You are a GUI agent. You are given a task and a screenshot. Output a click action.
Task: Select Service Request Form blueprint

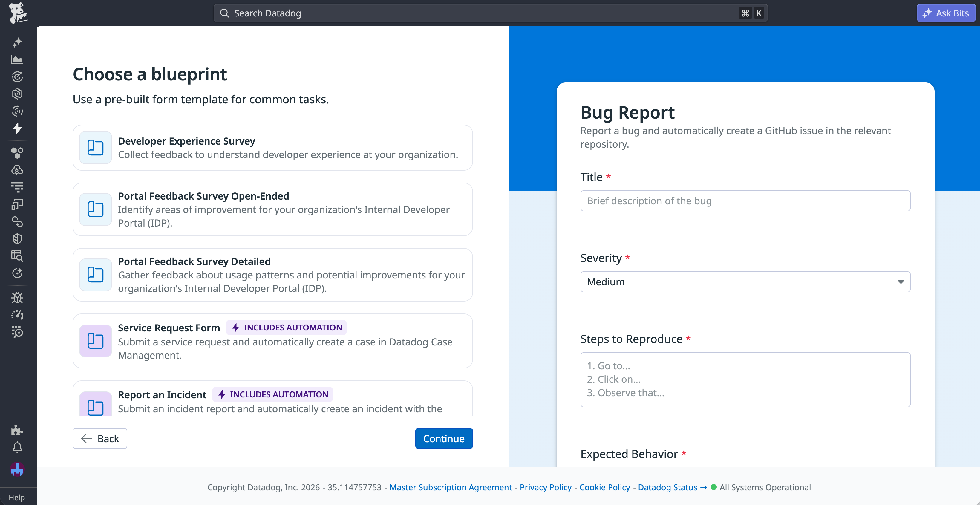272,341
